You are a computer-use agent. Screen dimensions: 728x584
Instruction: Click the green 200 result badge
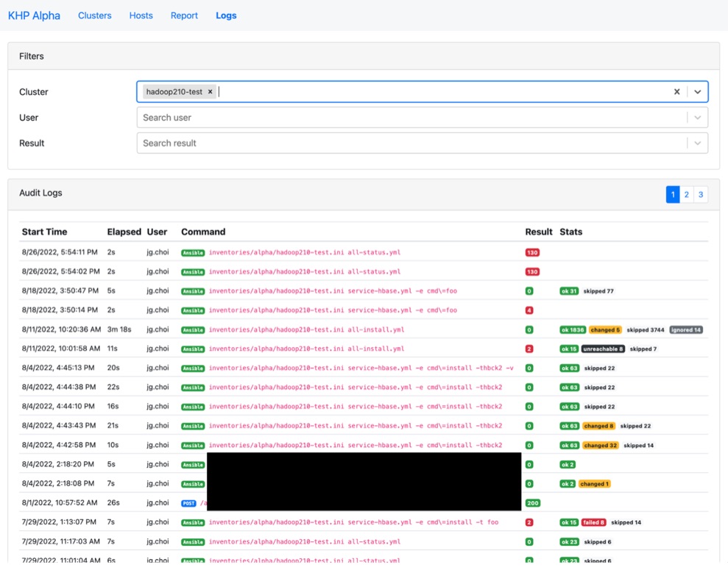point(532,503)
